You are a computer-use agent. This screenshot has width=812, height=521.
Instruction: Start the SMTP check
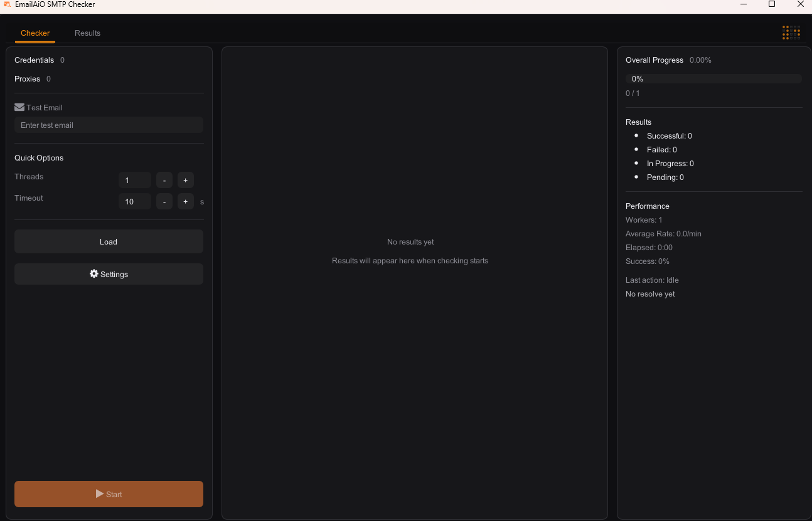pyautogui.click(x=108, y=494)
